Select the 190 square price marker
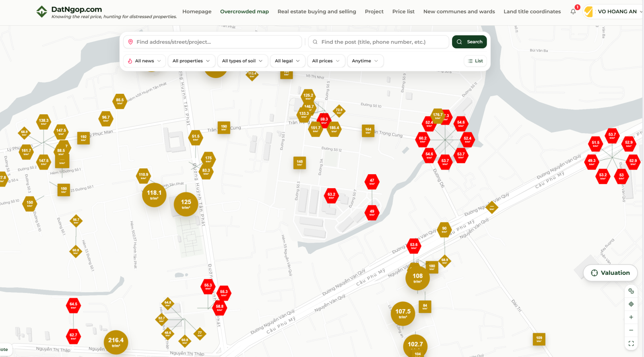This screenshot has height=357, width=644. point(224,128)
